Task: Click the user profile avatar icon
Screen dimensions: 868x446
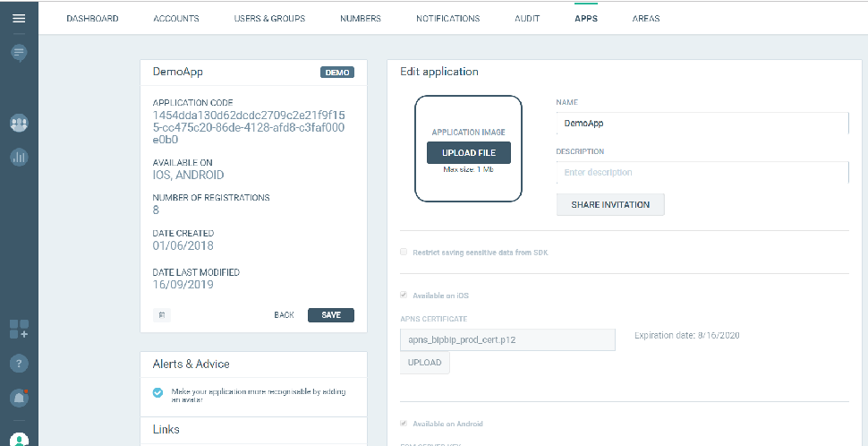Action: click(19, 438)
